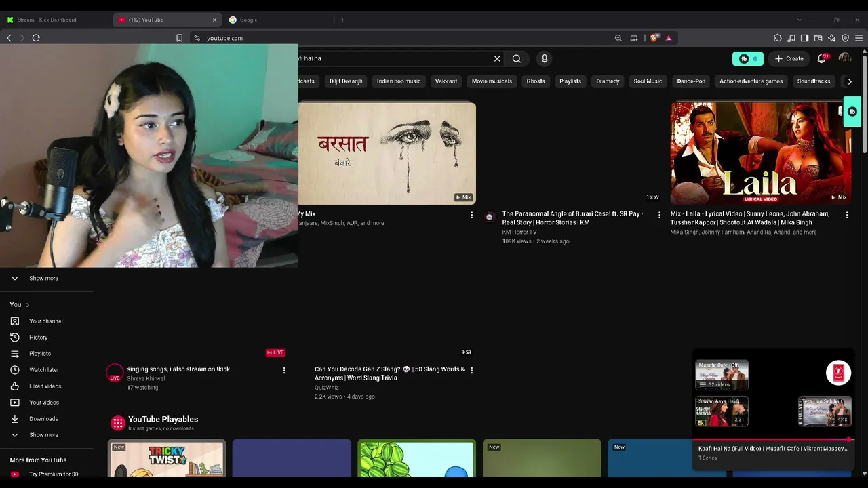Open the Barsaat My Mix thumbnail

point(387,153)
